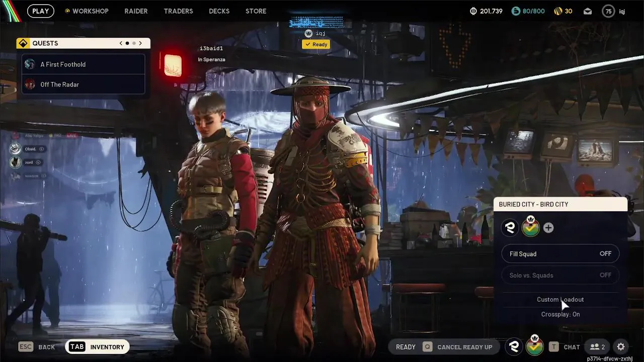Open the DECKS tab
This screenshot has width=644, height=362.
pyautogui.click(x=219, y=11)
